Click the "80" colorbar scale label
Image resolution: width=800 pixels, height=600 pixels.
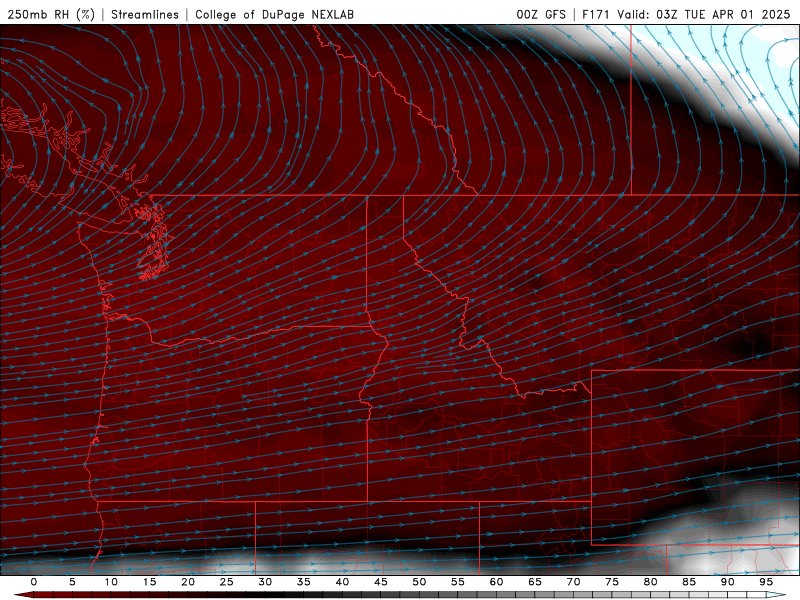pyautogui.click(x=650, y=582)
